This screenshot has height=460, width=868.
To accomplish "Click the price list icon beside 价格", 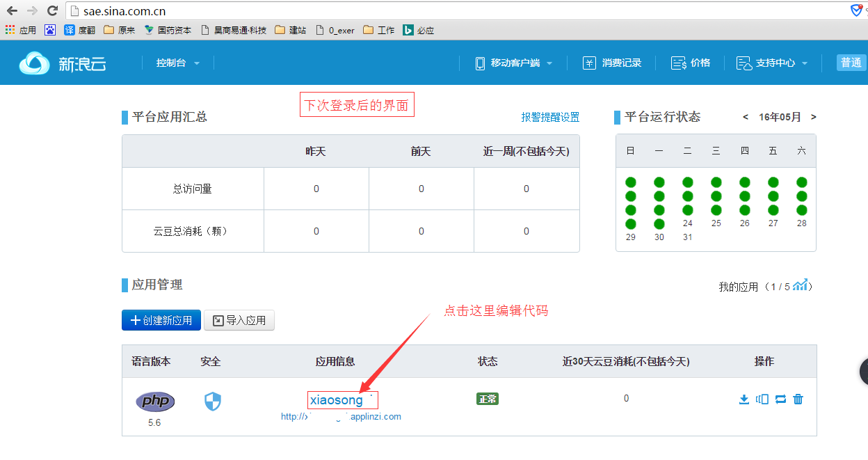I will 678,63.
